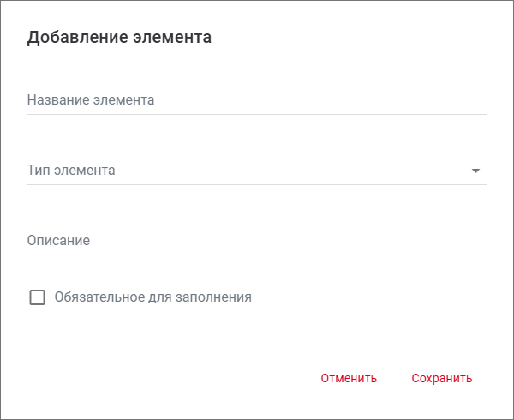Cancel adding the element
Image resolution: width=514 pixels, height=420 pixels.
coord(349,378)
